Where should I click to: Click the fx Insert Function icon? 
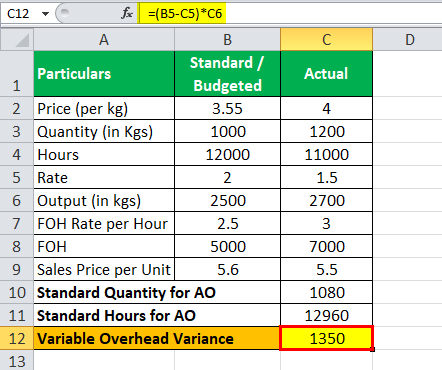127,14
